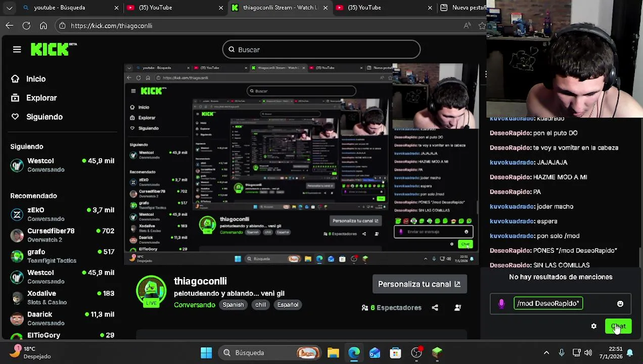Image resolution: width=643 pixels, height=364 pixels.
Task: Click the read aloud icon in address bar
Action: [467, 26]
